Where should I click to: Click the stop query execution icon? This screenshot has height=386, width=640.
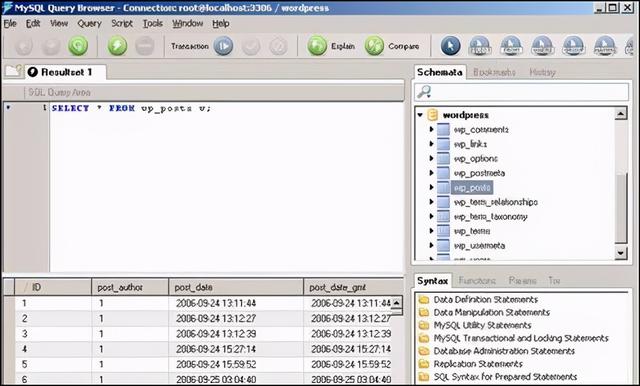[x=144, y=46]
